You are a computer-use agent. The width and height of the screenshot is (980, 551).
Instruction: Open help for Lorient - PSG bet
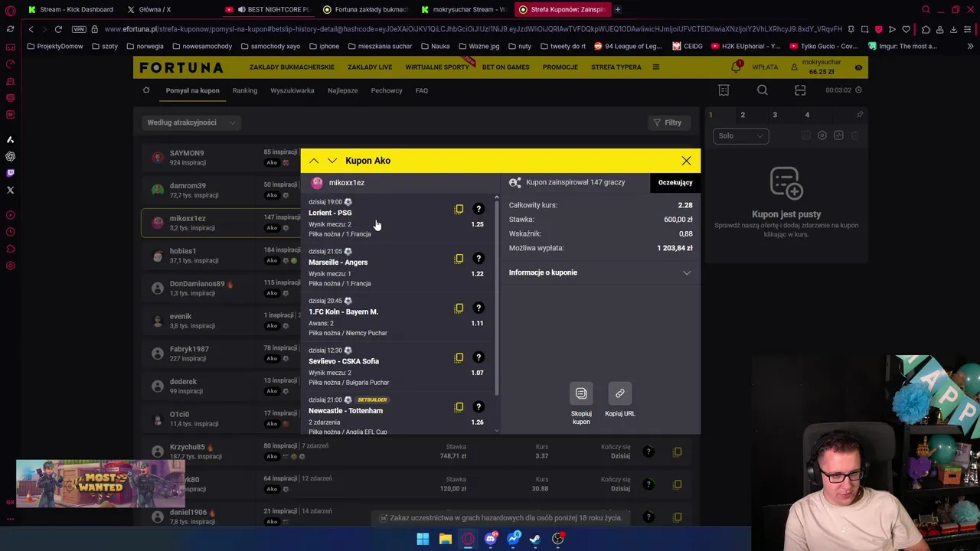479,209
